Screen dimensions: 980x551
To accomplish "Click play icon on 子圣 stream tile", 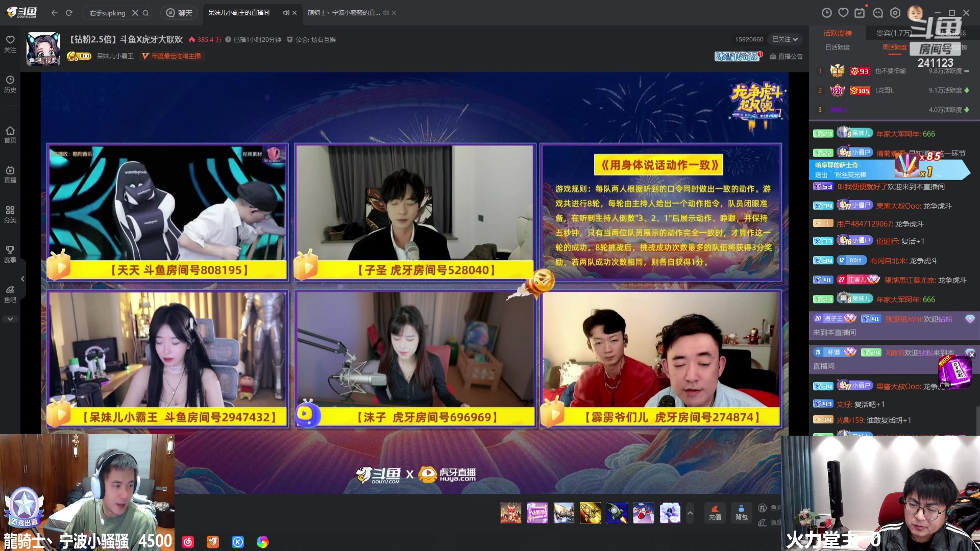I will click(x=306, y=265).
